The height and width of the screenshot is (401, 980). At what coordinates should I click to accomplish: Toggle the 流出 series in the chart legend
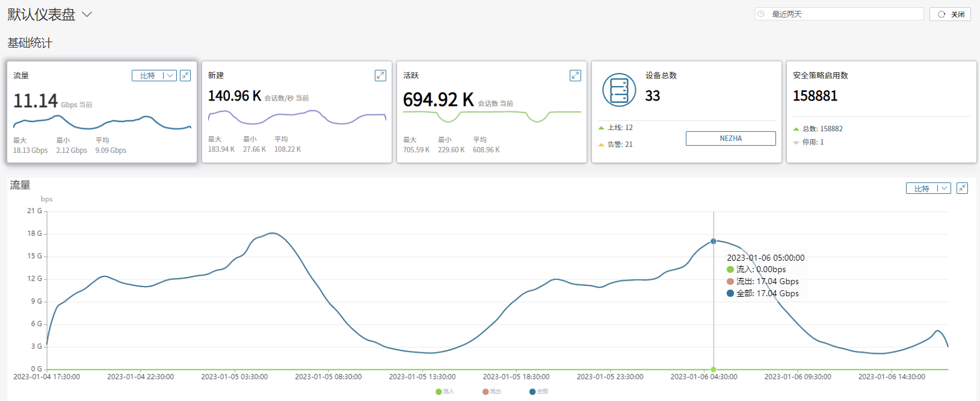(x=492, y=391)
